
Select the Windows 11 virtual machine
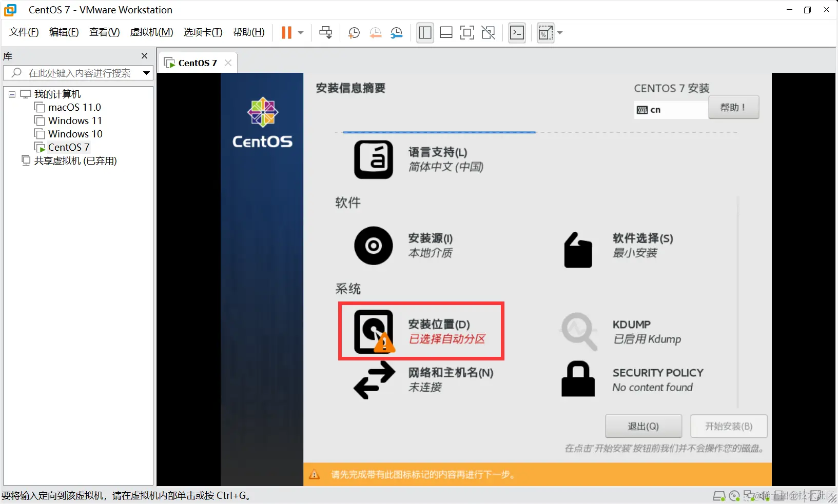(x=75, y=120)
